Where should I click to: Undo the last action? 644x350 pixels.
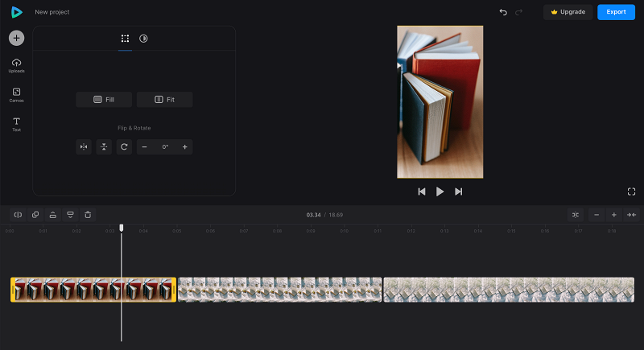503,12
